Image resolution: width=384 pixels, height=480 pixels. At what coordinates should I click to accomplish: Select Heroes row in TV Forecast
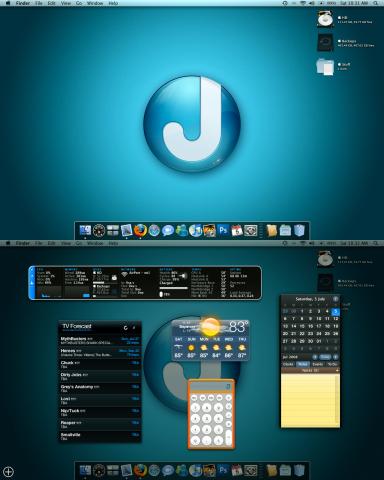[100, 353]
